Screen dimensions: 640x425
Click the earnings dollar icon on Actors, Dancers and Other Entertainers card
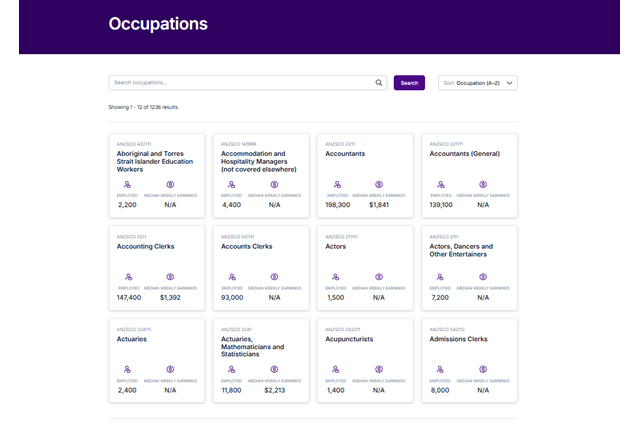click(x=483, y=277)
